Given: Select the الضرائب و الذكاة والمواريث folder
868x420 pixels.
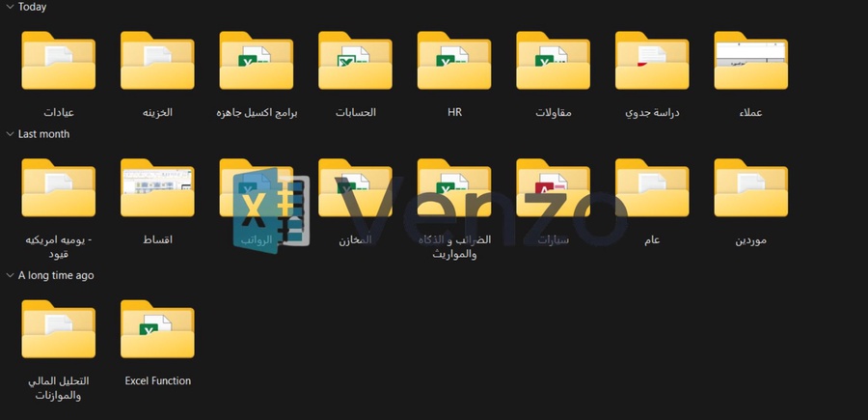Looking at the screenshot, I should point(454,189).
